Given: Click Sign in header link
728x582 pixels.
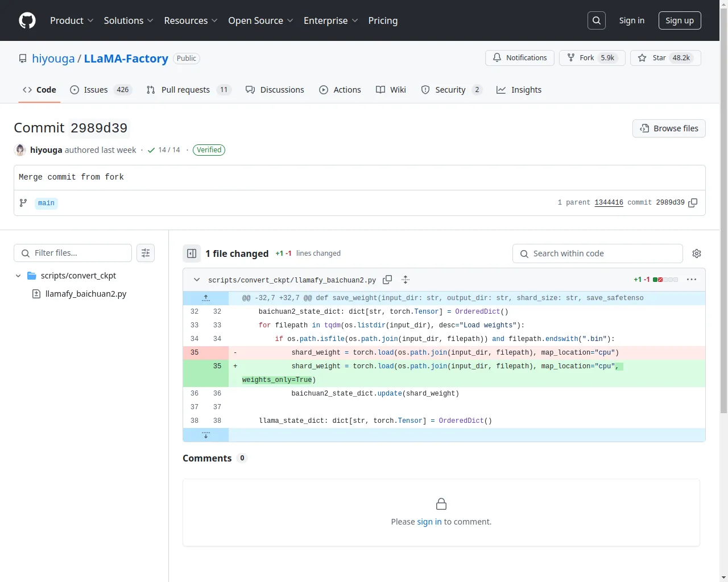Looking at the screenshot, I should point(632,20).
